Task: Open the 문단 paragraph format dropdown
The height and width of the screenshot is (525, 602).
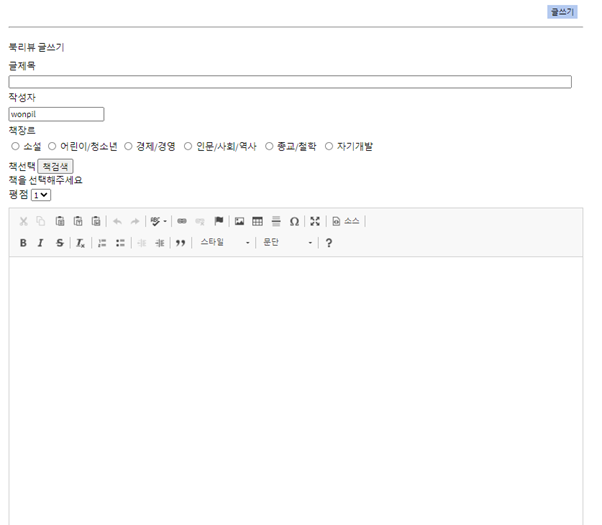Action: pyautogui.click(x=287, y=242)
